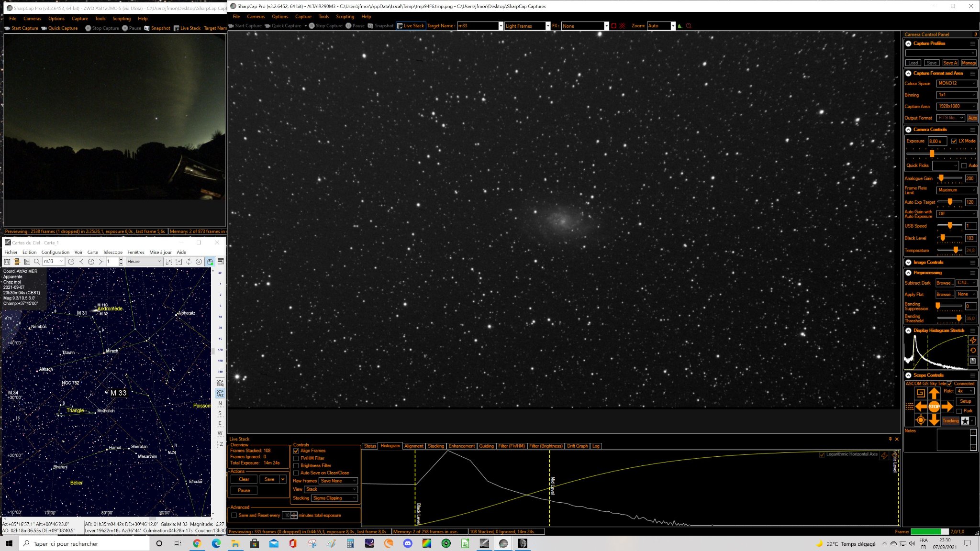
Task: Switch to Alignment tab in Live Stack
Action: coord(413,446)
